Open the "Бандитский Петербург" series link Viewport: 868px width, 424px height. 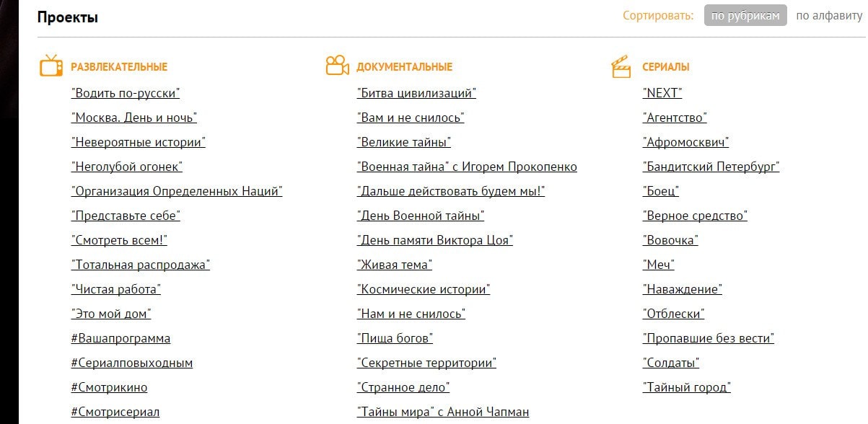[x=711, y=167]
